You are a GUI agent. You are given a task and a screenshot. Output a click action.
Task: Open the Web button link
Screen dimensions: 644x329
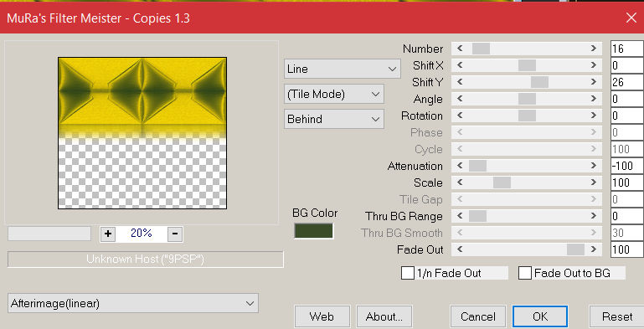[322, 316]
